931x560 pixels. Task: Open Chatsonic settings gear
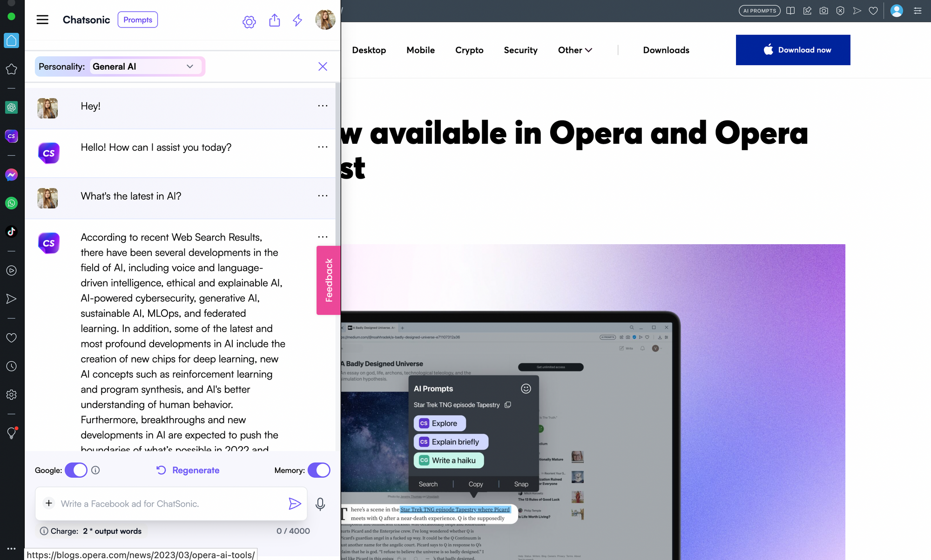[249, 21]
